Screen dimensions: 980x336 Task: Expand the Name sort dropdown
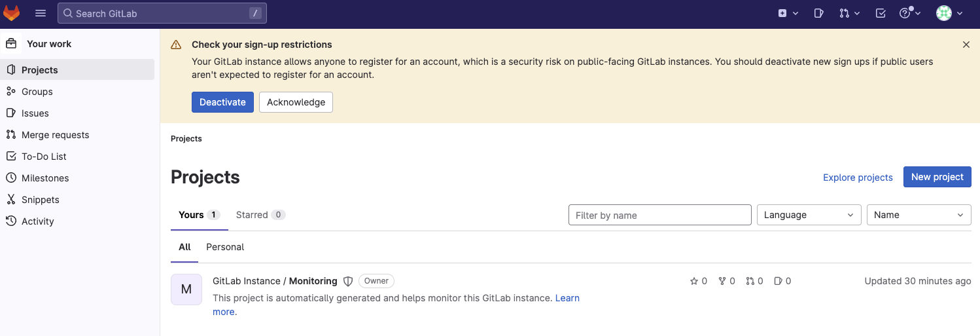(919, 215)
